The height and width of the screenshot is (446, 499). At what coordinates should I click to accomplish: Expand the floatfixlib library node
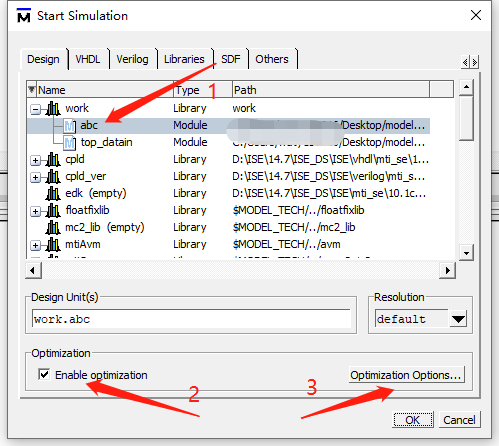35,211
